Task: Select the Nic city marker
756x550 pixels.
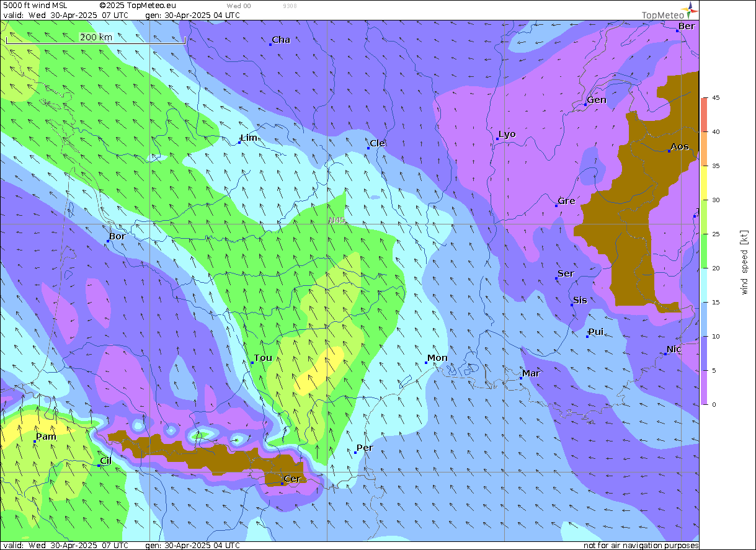Action: tap(665, 353)
